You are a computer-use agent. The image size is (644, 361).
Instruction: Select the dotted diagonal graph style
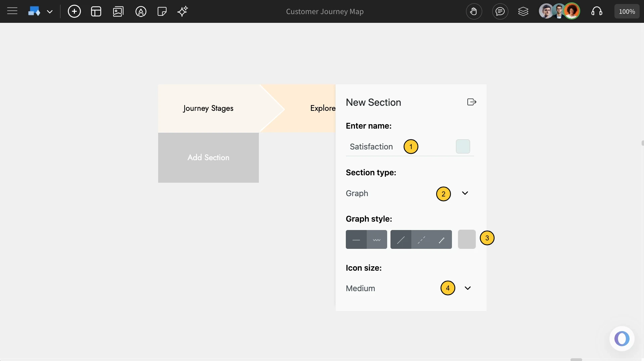[442, 239]
